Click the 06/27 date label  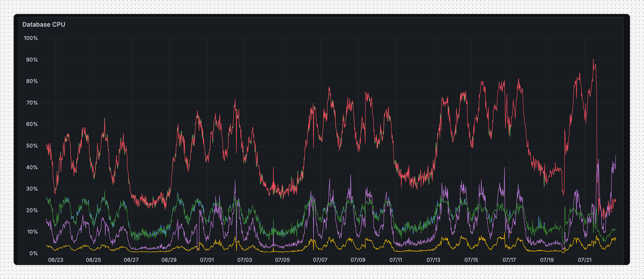(x=131, y=260)
